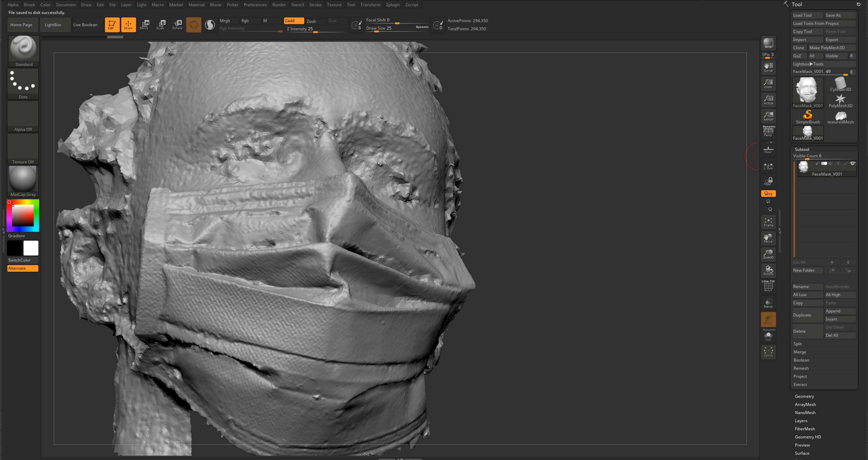Activate the Draw mode button
The height and width of the screenshot is (460, 868).
tap(128, 25)
